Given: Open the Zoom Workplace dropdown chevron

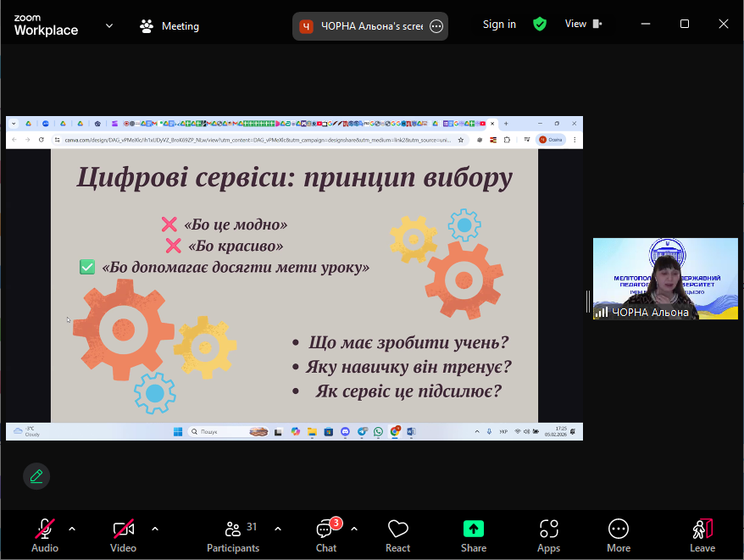Looking at the screenshot, I should (x=109, y=25).
